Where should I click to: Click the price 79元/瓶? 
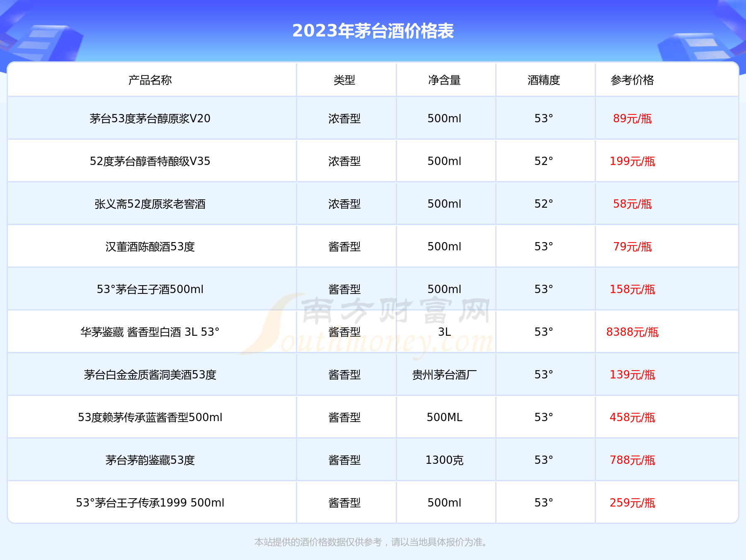tap(632, 247)
